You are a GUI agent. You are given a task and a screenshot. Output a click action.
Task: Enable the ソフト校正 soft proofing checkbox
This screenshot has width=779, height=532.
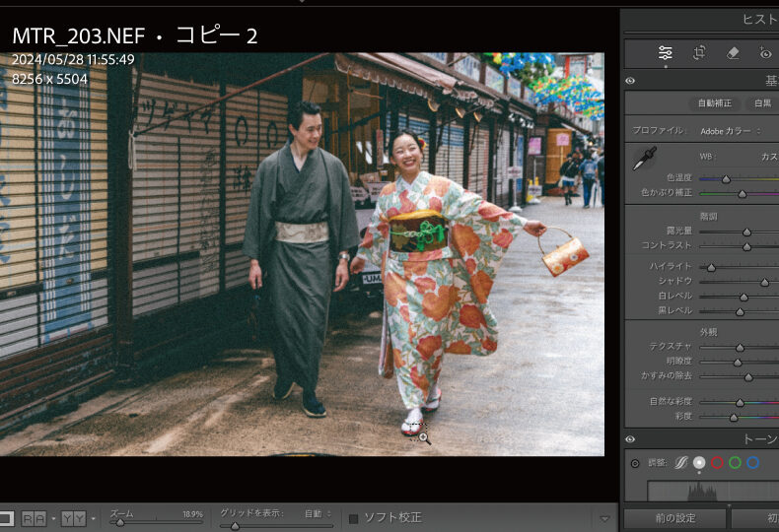354,517
